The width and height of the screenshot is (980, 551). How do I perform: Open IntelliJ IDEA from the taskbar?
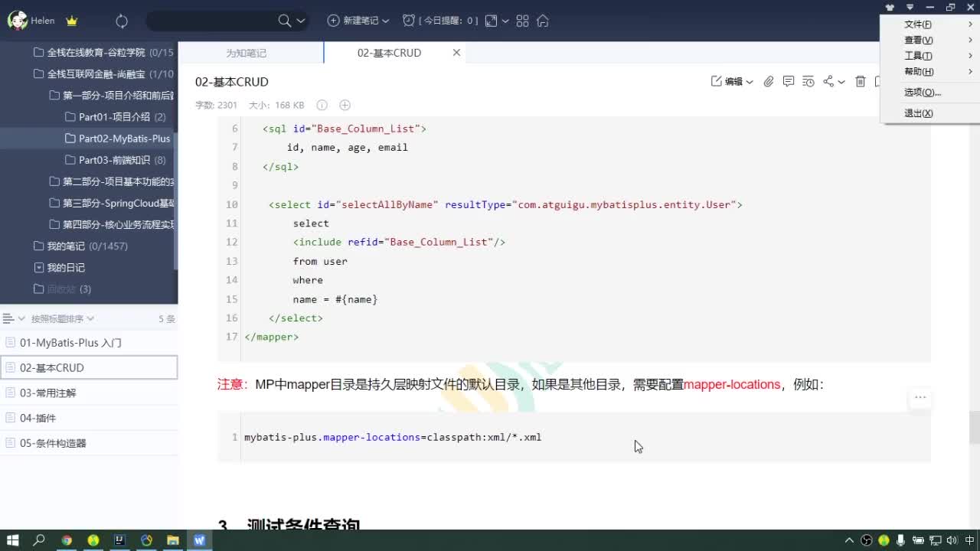[x=119, y=540]
